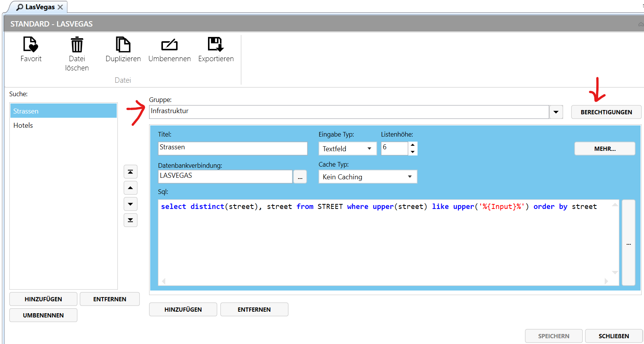Click the Duplizieren icon

pos(123,44)
